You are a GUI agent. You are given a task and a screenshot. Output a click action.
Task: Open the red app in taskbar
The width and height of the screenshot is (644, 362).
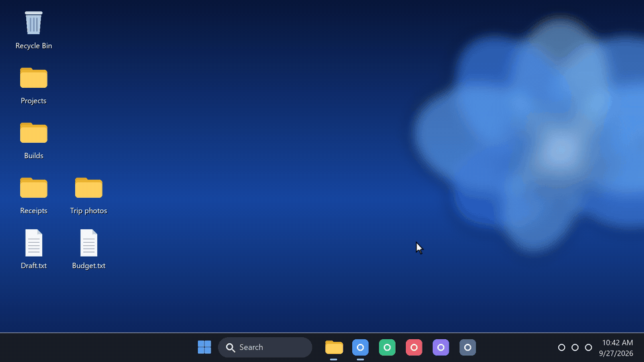(414, 347)
